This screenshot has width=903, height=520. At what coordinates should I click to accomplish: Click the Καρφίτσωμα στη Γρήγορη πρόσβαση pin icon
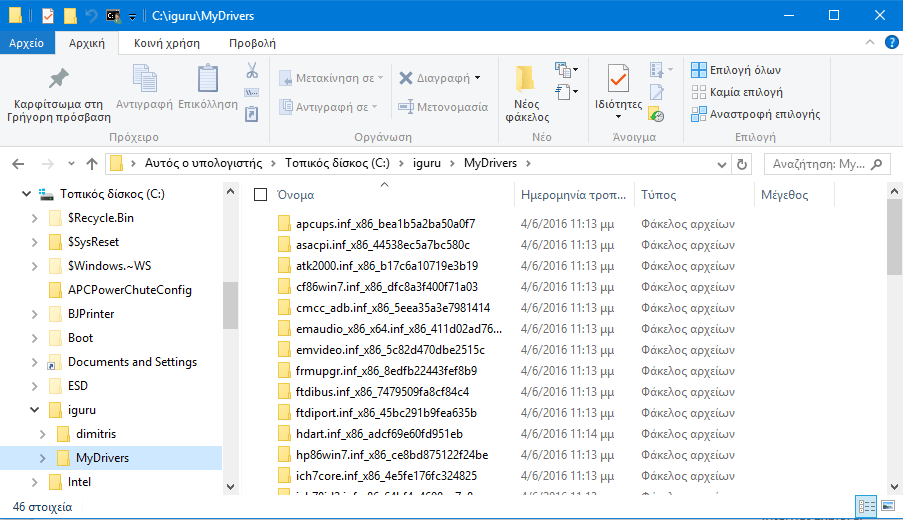(58, 79)
